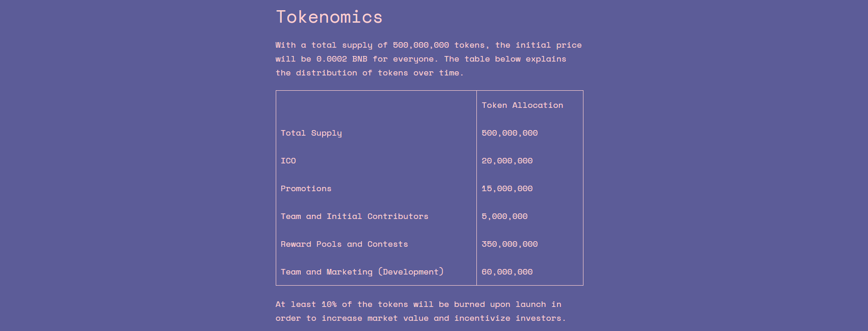Select the 5,000,000 allocation value
This screenshot has height=331, width=868.
[505, 216]
